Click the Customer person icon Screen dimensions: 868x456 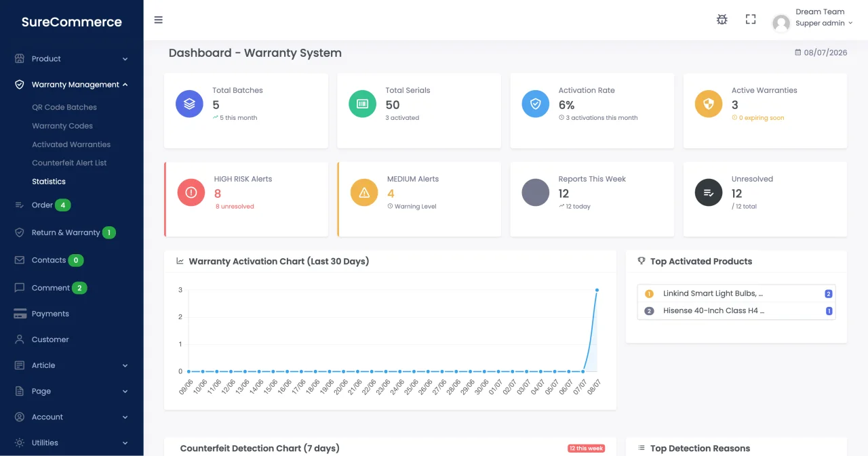(20, 339)
